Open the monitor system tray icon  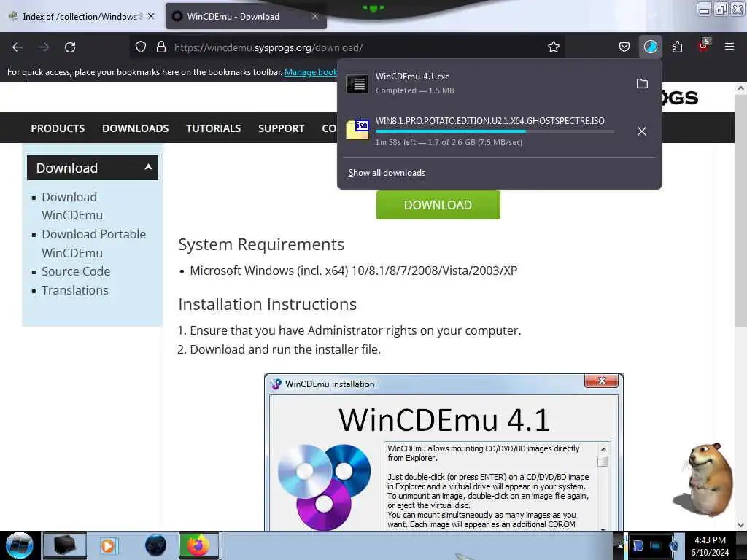click(x=656, y=545)
